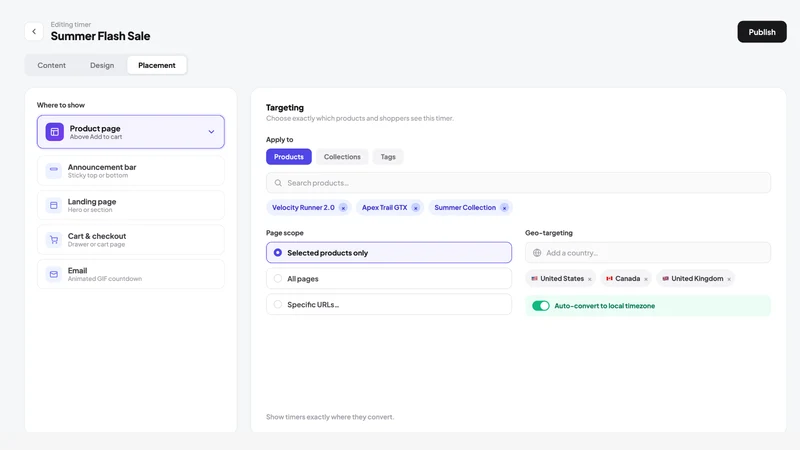This screenshot has width=800, height=450.
Task: Click the globe icon in country field
Action: pos(537,253)
